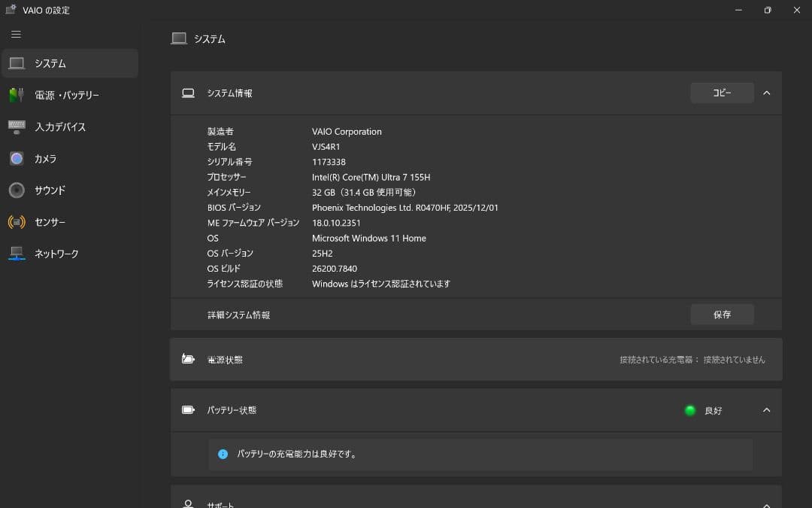Collapse the バッテリー状態 section chevron
The width and height of the screenshot is (812, 508).
[x=766, y=410]
